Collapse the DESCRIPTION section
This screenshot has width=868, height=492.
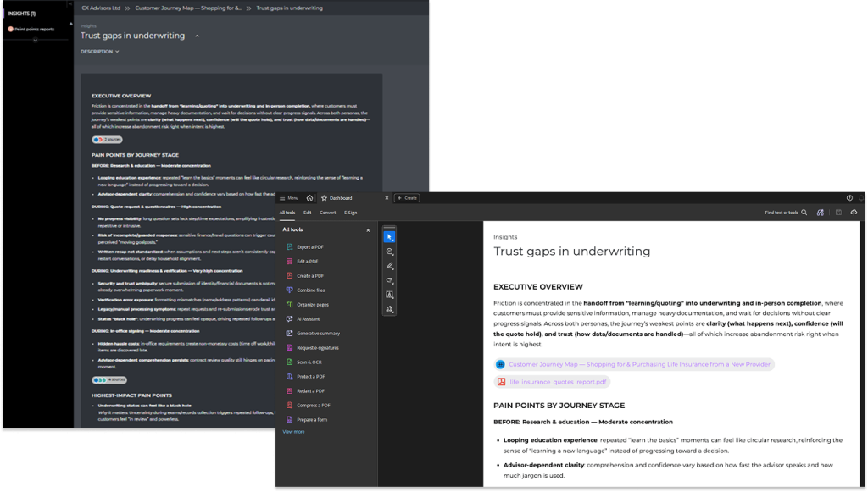[101, 53]
